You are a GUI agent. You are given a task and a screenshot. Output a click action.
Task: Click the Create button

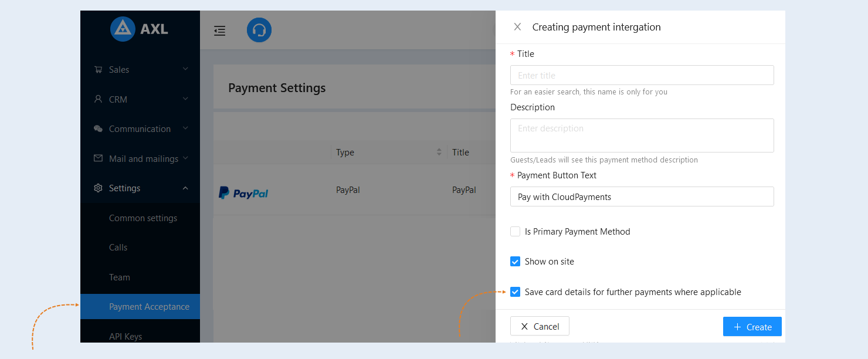click(752, 327)
